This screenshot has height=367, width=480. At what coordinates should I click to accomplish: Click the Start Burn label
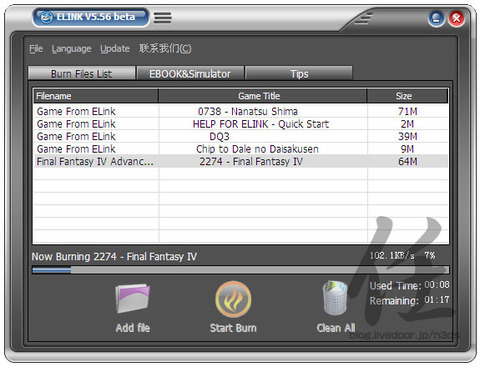[233, 328]
